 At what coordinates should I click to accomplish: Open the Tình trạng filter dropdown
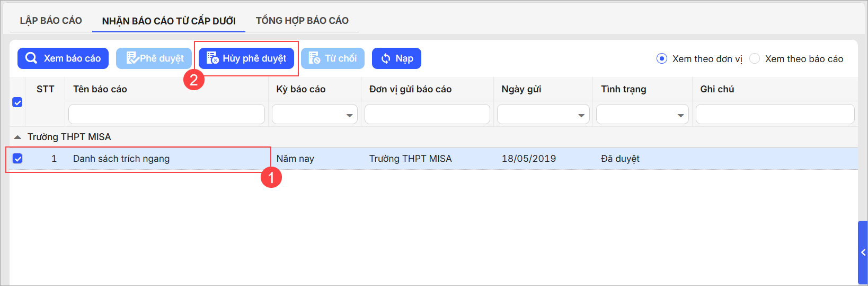680,115
